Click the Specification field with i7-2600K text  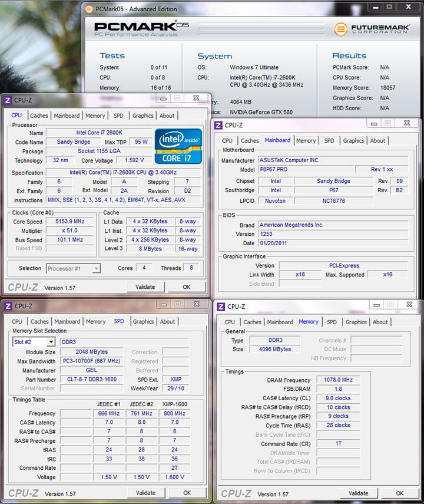[x=123, y=173]
